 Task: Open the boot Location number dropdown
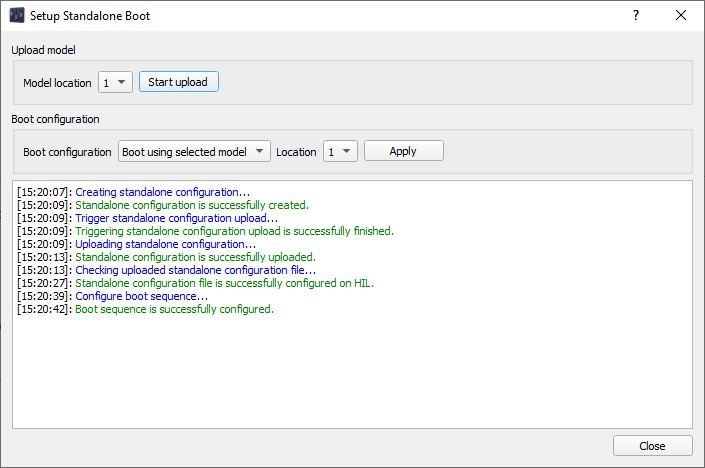coord(340,151)
